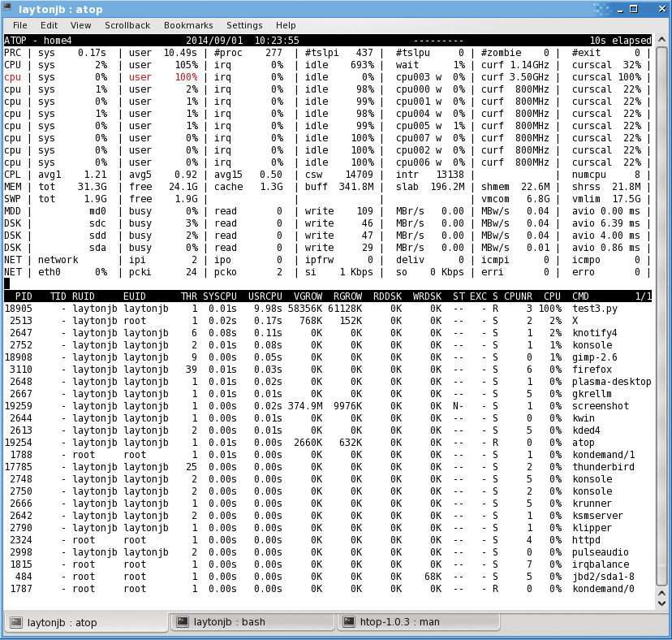Open the Scrollback menu
The height and width of the screenshot is (640, 672).
point(127,24)
